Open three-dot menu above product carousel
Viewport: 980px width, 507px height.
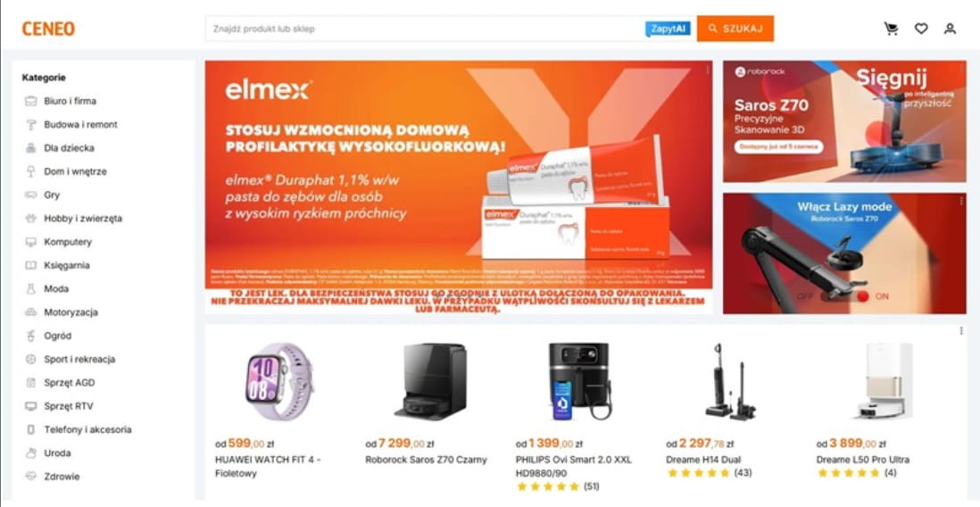[x=961, y=331]
